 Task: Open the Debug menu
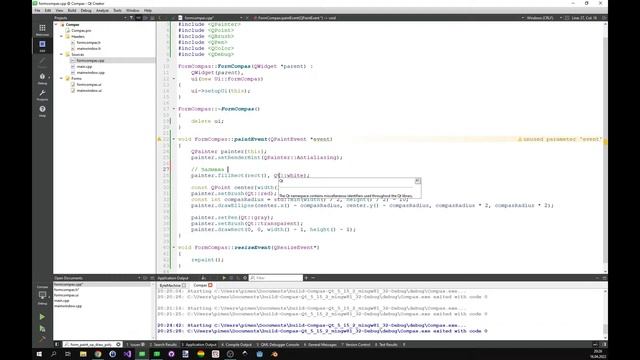(x=86, y=10)
